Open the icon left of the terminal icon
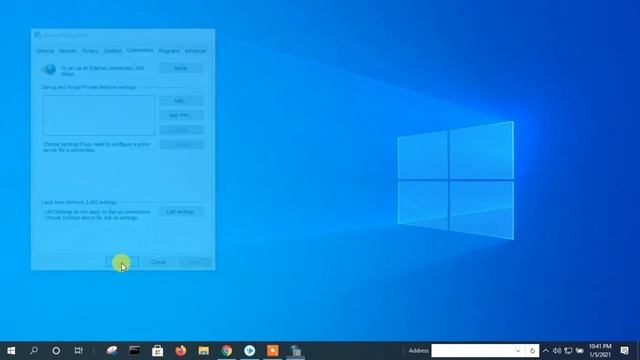The height and width of the screenshot is (360, 640). [112, 351]
